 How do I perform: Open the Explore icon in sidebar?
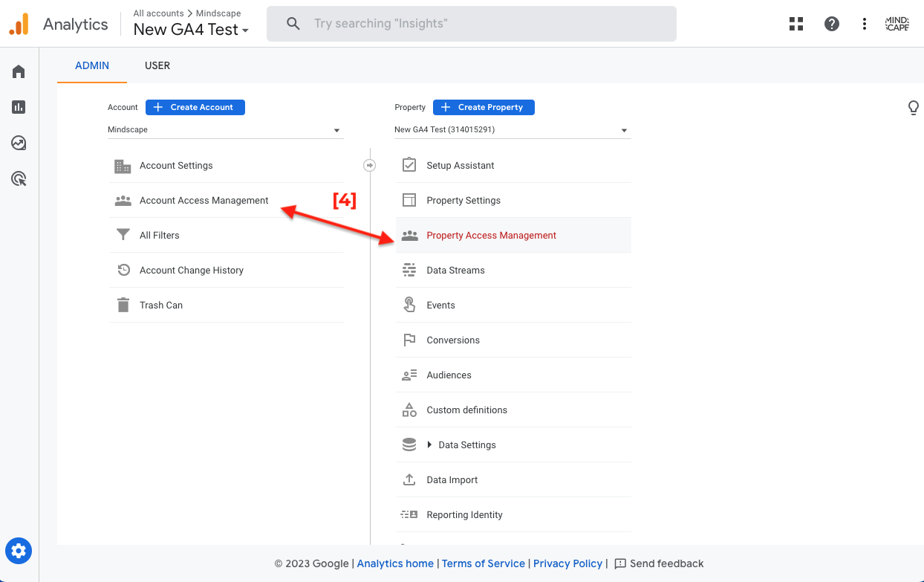point(18,142)
